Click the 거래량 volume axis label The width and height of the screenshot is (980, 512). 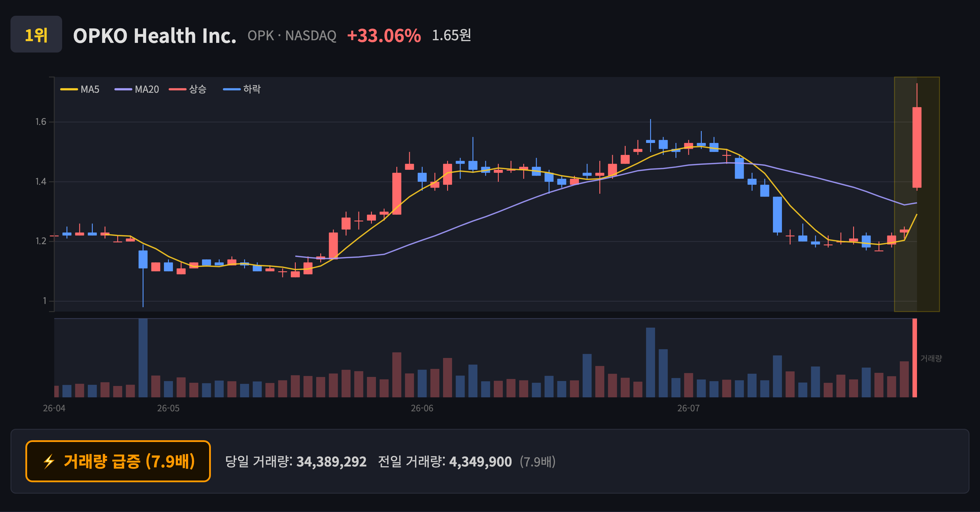[931, 358]
